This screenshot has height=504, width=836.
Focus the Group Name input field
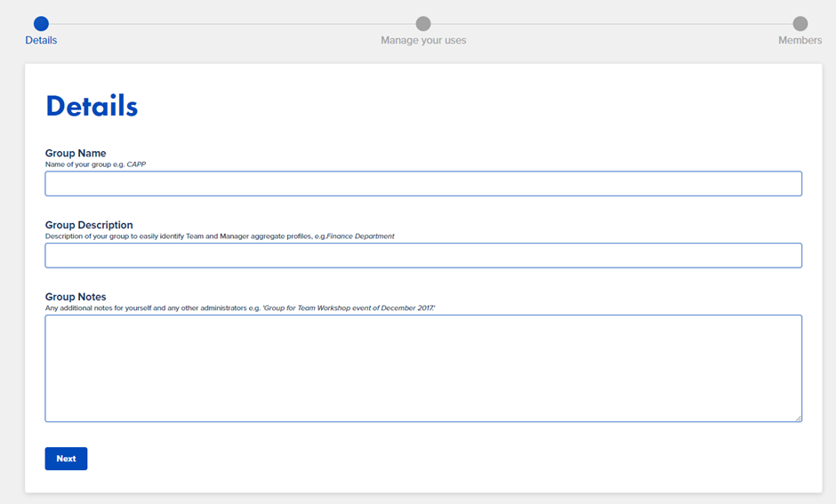tap(423, 183)
